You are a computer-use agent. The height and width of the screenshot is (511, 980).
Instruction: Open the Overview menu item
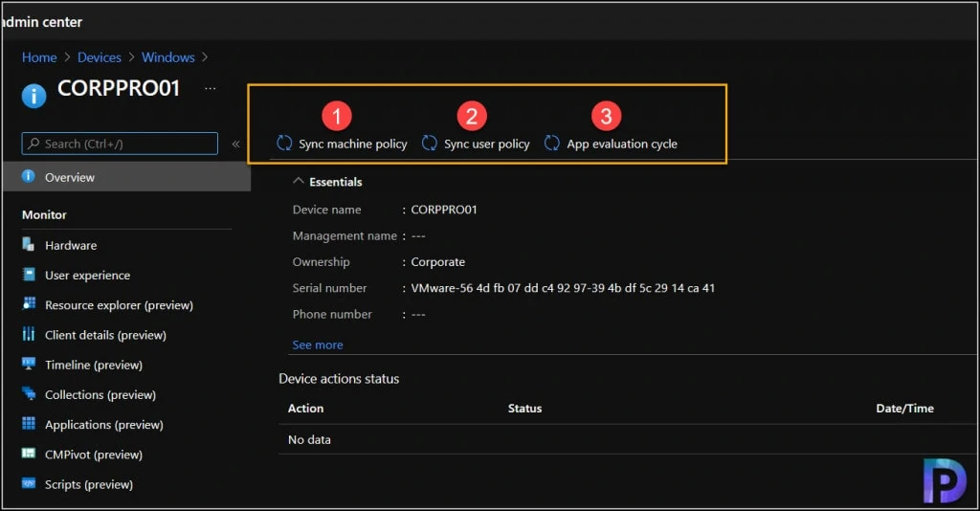(127, 177)
